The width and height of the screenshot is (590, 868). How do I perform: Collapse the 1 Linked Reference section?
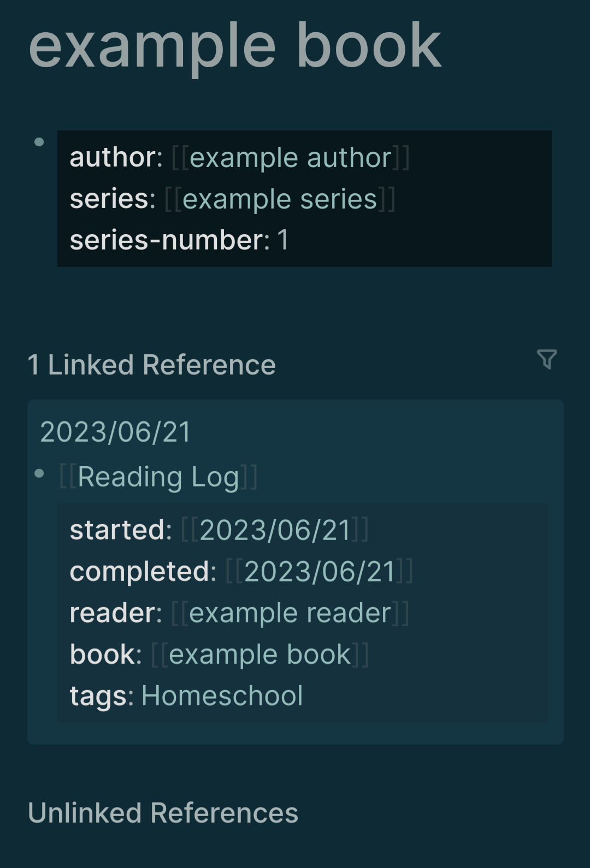point(152,365)
